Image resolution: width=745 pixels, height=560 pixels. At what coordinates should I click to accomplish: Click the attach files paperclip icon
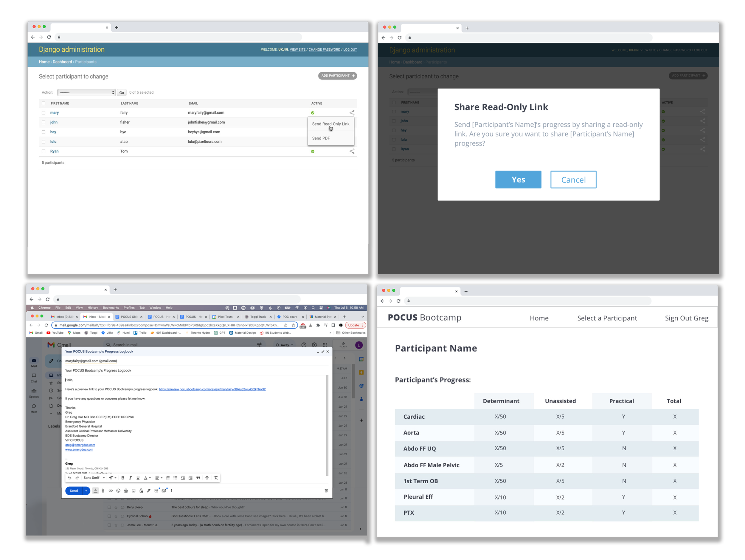(103, 491)
